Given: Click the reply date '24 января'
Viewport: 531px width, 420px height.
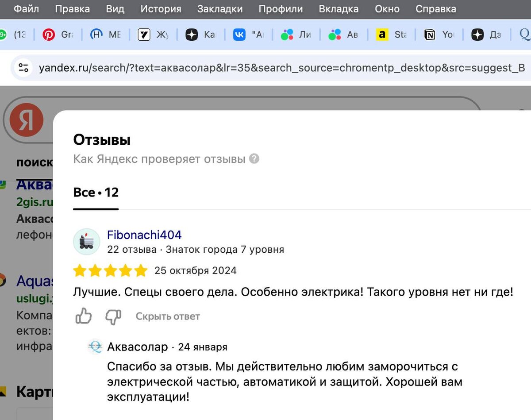Looking at the screenshot, I should pos(203,347).
